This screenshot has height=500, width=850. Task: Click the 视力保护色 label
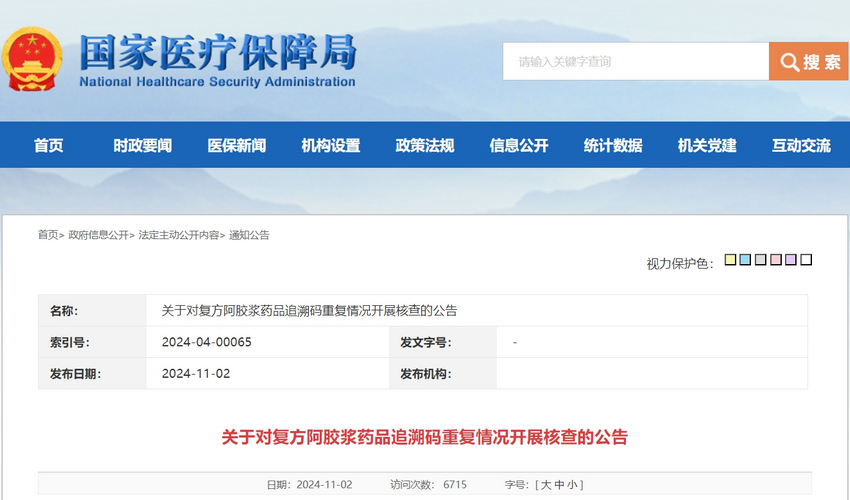coord(680,264)
